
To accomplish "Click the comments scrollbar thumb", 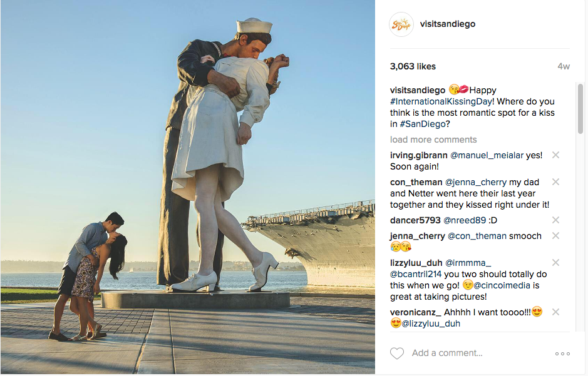I will point(580,109).
